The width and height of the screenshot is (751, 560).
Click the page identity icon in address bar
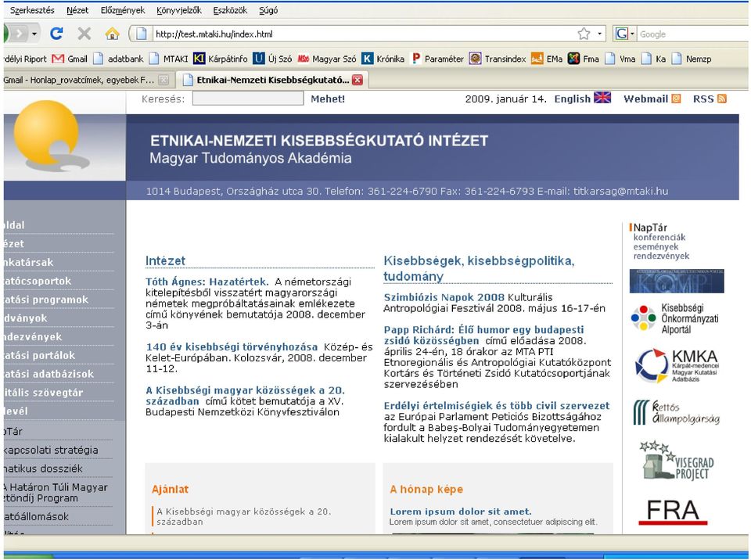click(142, 34)
